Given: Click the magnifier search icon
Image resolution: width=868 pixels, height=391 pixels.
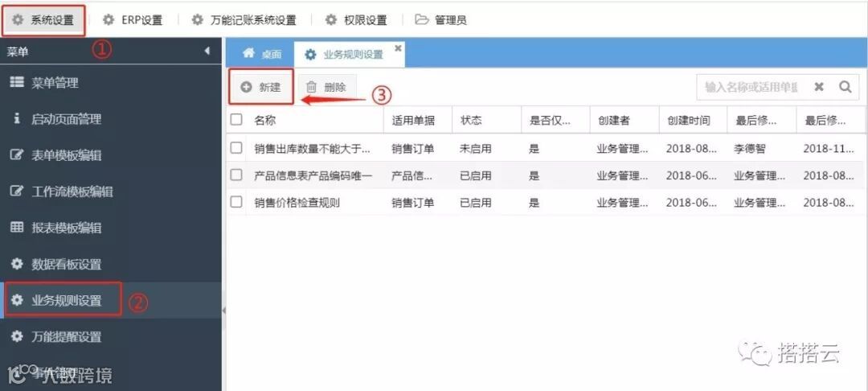Looking at the screenshot, I should coord(845,87).
